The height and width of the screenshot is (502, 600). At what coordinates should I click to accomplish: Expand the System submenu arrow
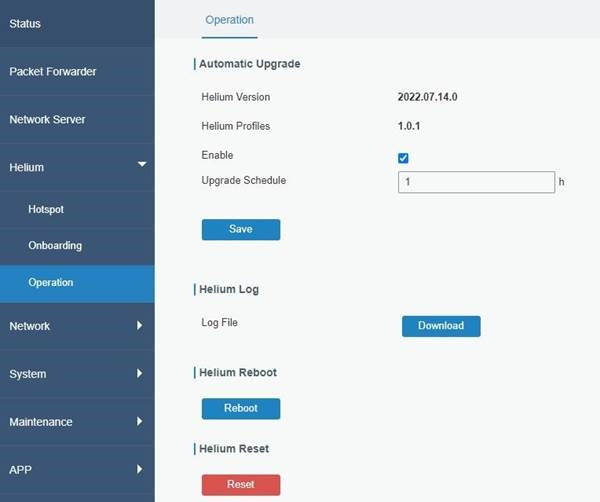pos(140,373)
